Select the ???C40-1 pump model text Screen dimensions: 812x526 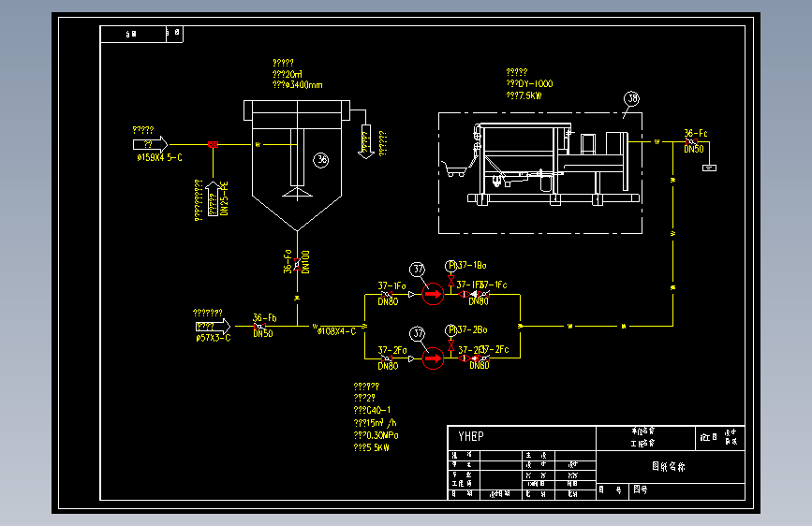coord(373,410)
